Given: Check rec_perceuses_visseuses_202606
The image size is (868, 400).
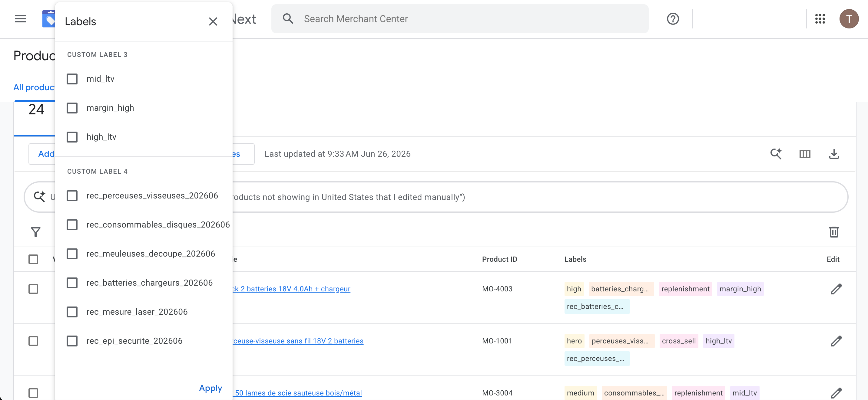Looking at the screenshot, I should click(x=72, y=196).
